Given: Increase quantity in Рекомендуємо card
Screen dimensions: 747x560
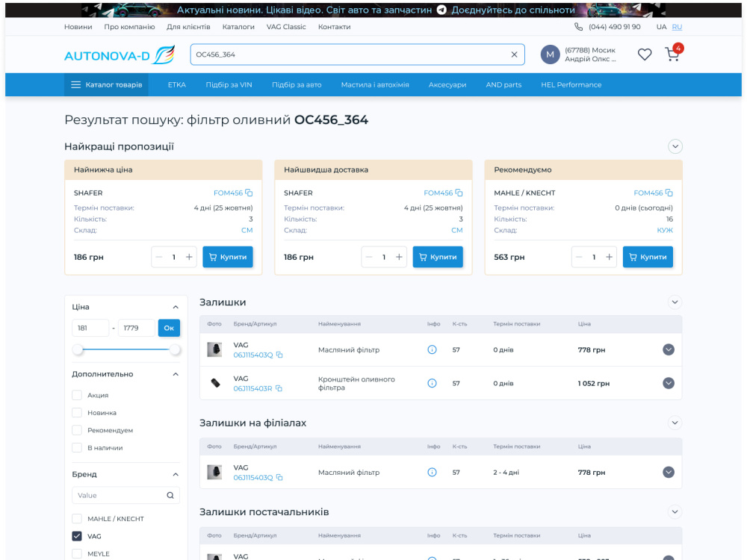Looking at the screenshot, I should pos(610,257).
